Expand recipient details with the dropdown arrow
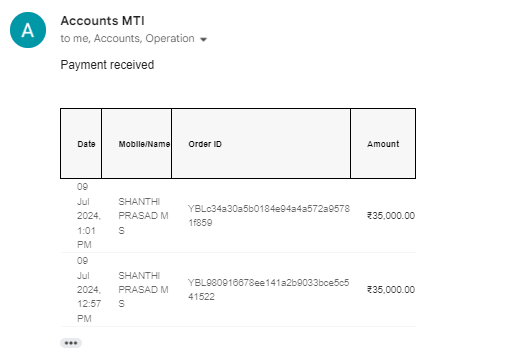 [x=203, y=39]
